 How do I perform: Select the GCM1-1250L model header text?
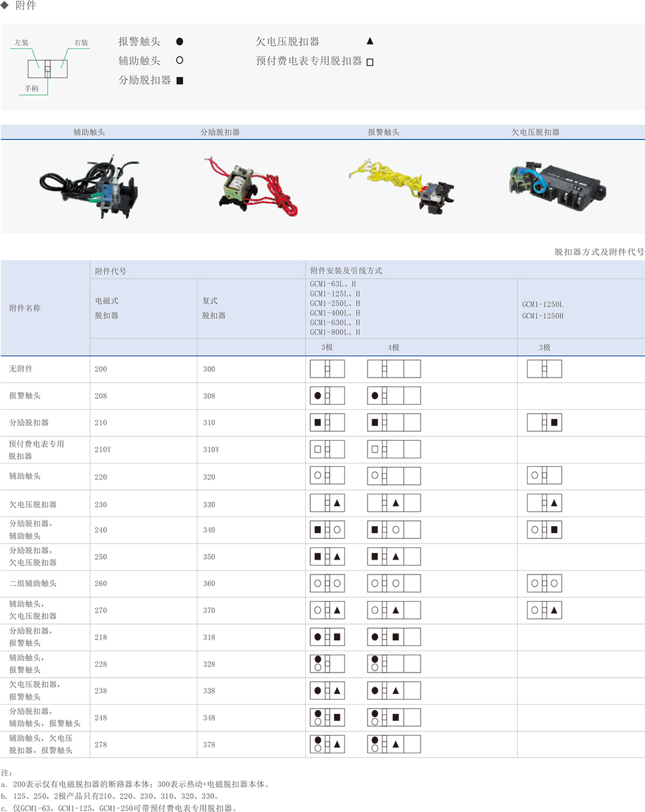tap(542, 304)
